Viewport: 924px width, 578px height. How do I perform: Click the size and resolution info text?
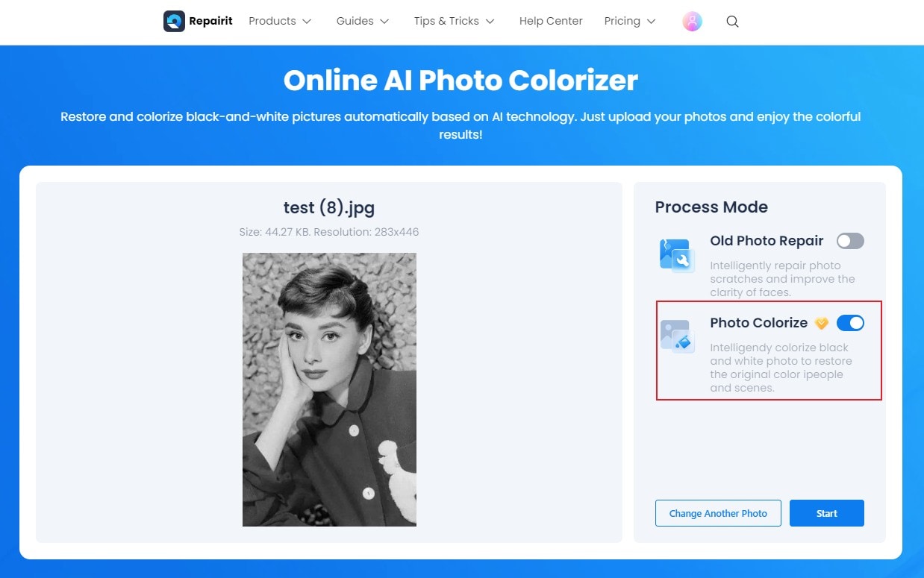[x=329, y=232]
